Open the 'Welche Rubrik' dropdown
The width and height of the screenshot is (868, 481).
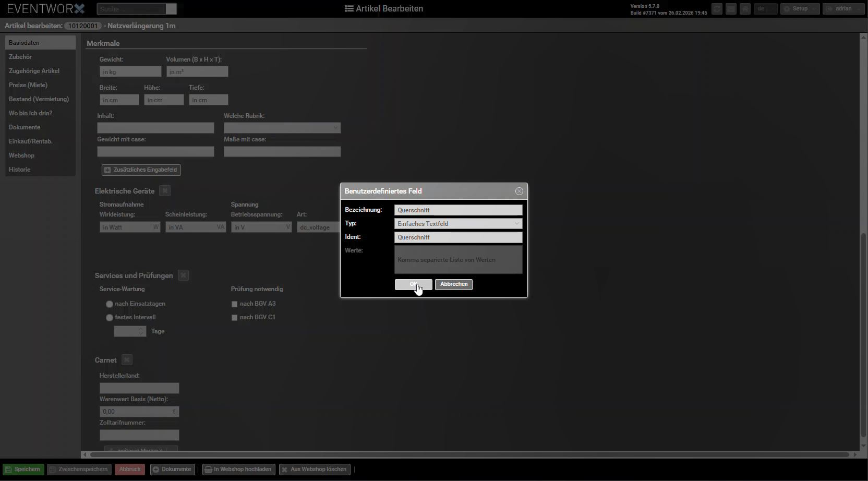point(282,128)
